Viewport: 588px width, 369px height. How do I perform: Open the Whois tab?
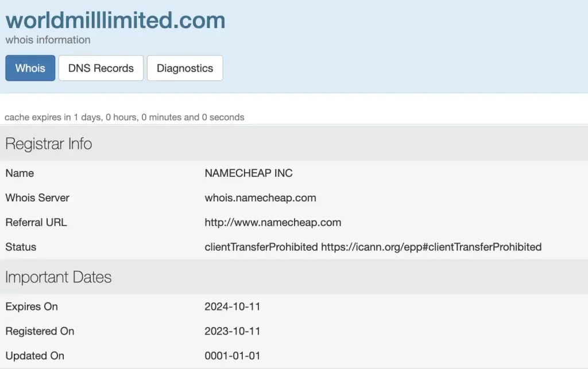point(30,68)
